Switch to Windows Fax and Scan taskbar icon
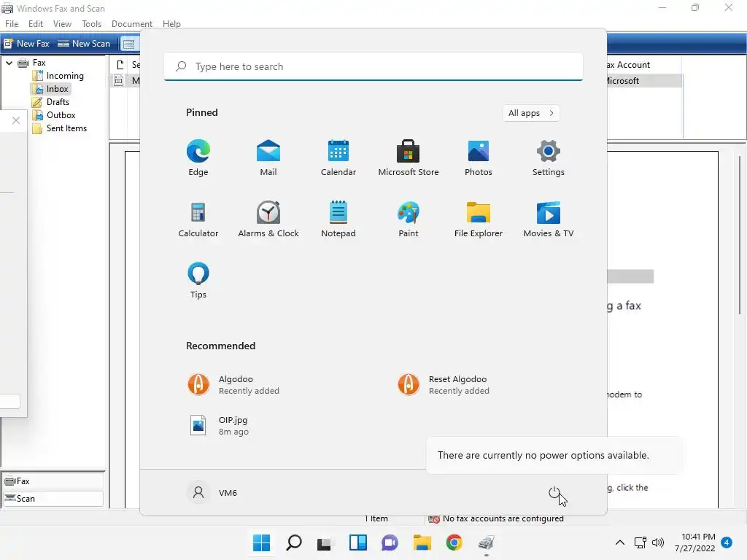Screen dimensions: 747x560 click(487, 542)
